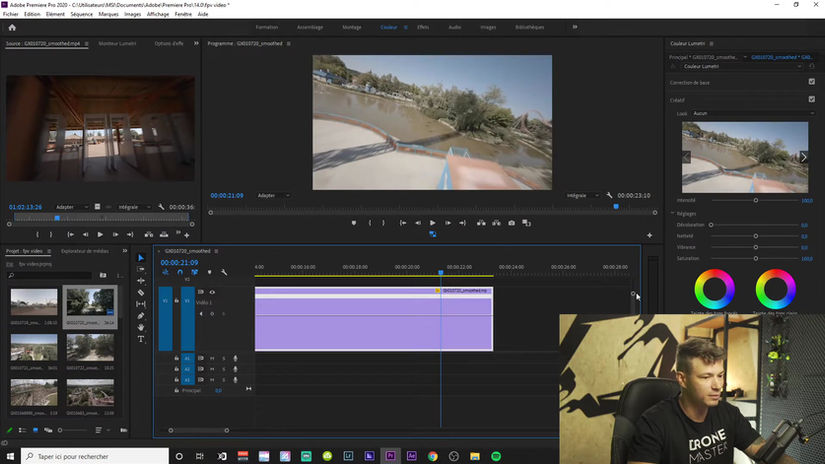Open Look dropdown set to Aucun

click(753, 113)
